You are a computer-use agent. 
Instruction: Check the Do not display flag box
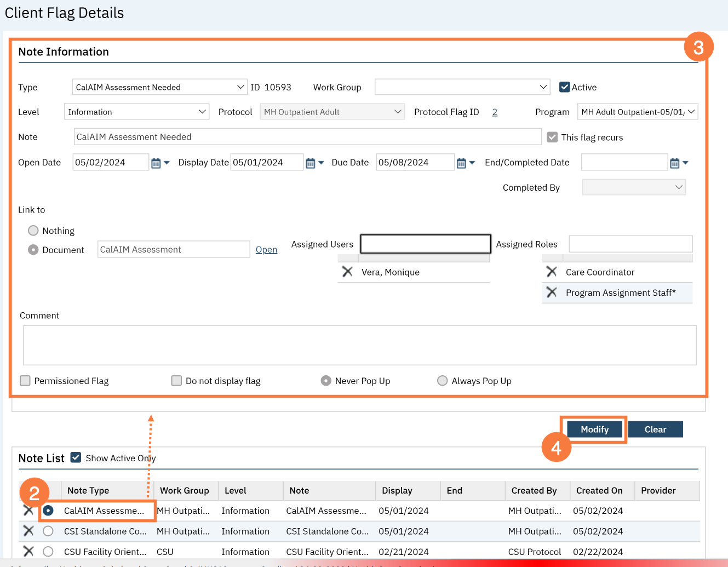tap(176, 381)
